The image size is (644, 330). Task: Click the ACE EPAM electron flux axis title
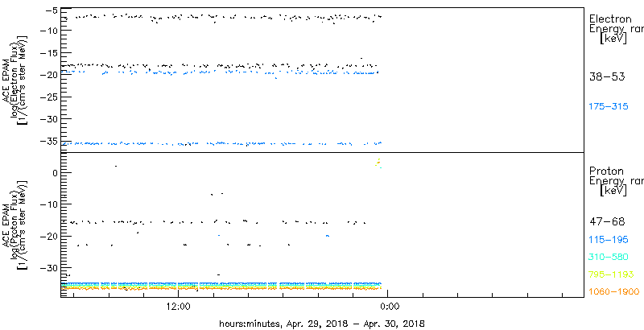pos(17,80)
